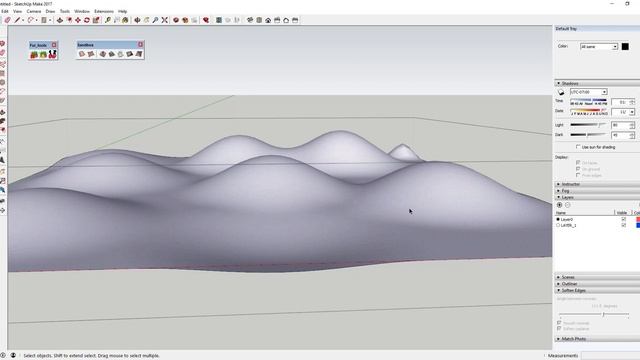Toggle Layer_1 visibility checkbox
This screenshot has width=640, height=360.
point(623,225)
